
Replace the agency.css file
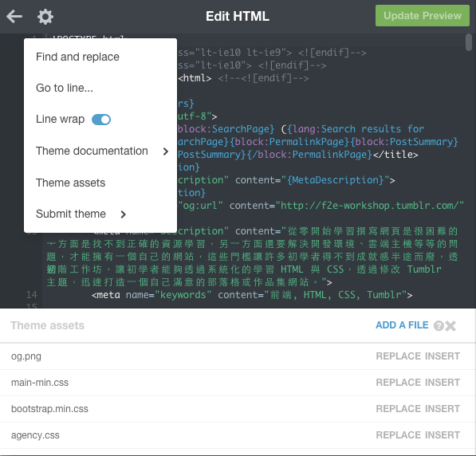(x=399, y=435)
